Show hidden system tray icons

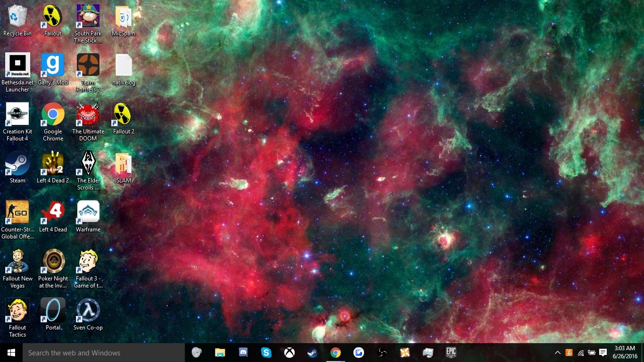[557, 353]
